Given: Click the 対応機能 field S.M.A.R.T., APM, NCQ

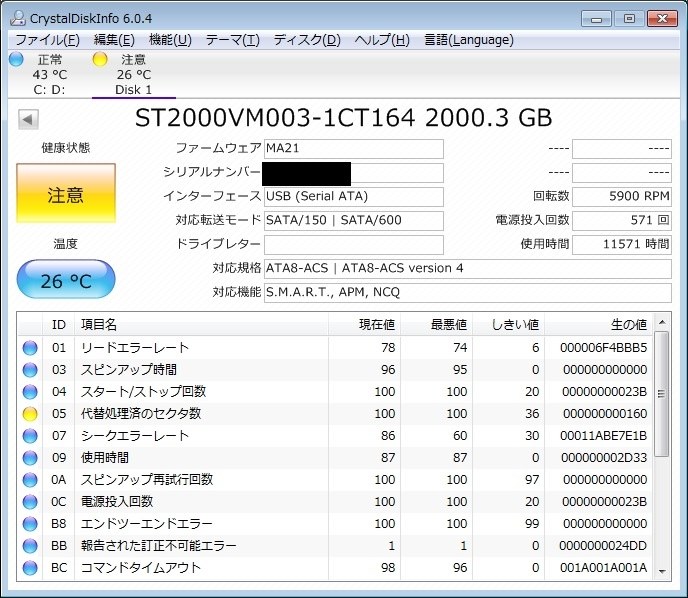Looking at the screenshot, I should (468, 293).
